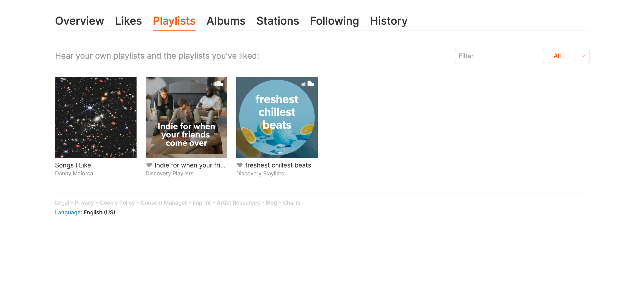Click into the Filter text field
Screen dimensions: 644x282
(x=499, y=56)
